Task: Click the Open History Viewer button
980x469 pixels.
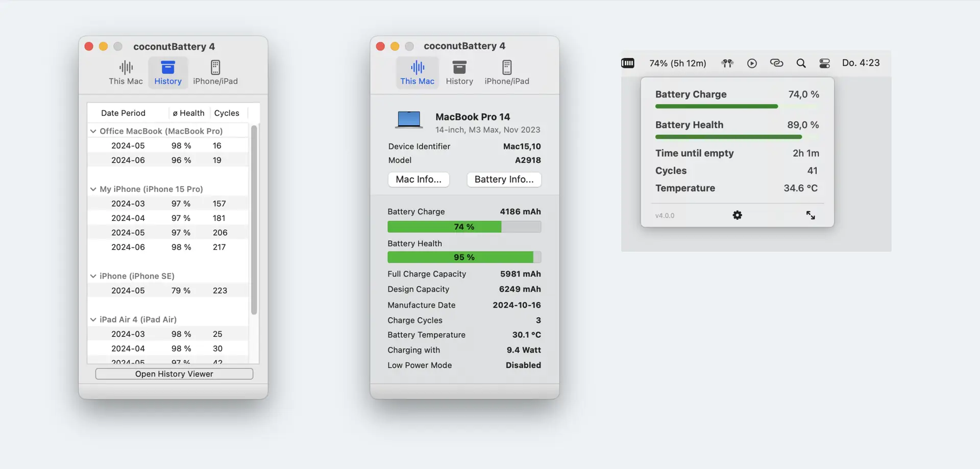Action: click(x=174, y=374)
